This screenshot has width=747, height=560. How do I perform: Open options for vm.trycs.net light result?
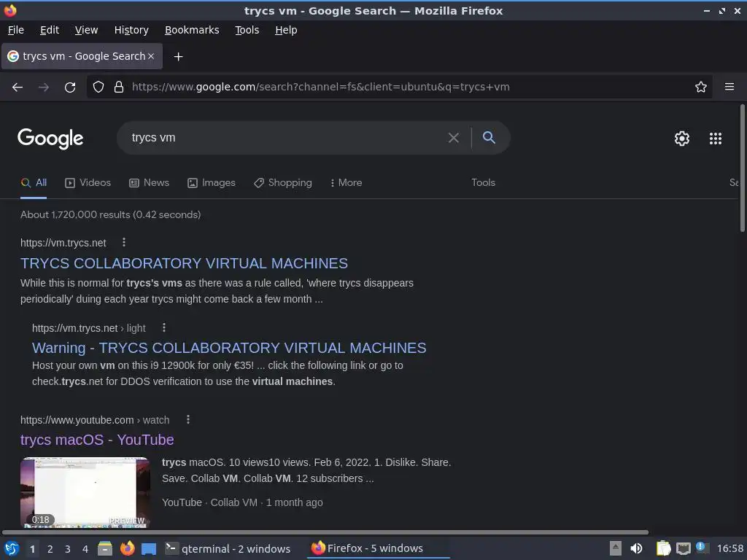click(164, 327)
